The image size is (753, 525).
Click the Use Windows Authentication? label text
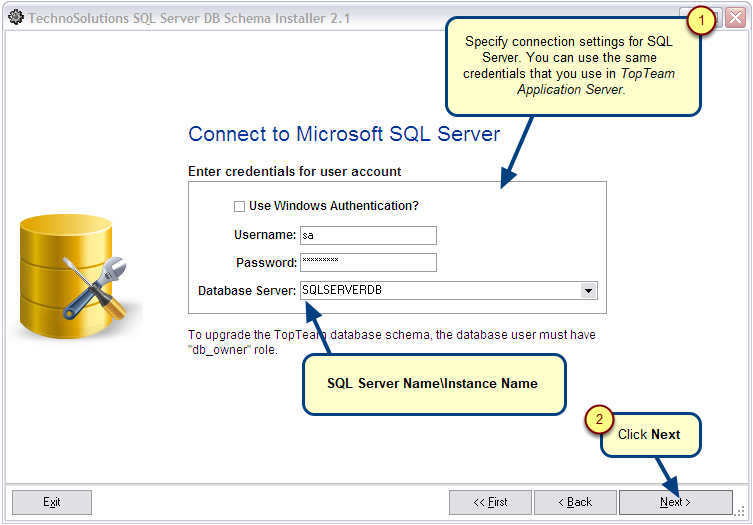(334, 206)
